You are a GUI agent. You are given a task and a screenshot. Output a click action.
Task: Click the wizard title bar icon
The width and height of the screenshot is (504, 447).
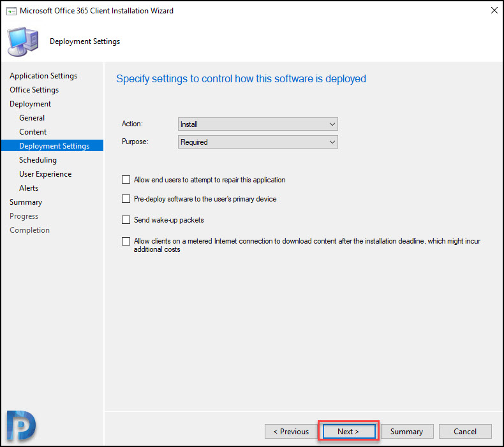click(11, 11)
